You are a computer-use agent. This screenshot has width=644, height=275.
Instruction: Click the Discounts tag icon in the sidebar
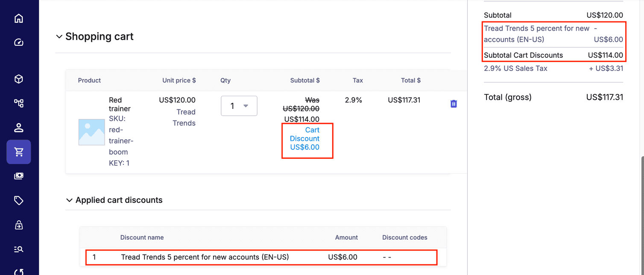(19, 200)
